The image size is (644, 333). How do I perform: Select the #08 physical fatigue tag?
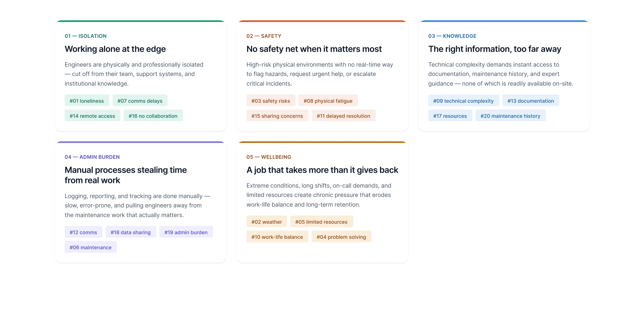[328, 101]
